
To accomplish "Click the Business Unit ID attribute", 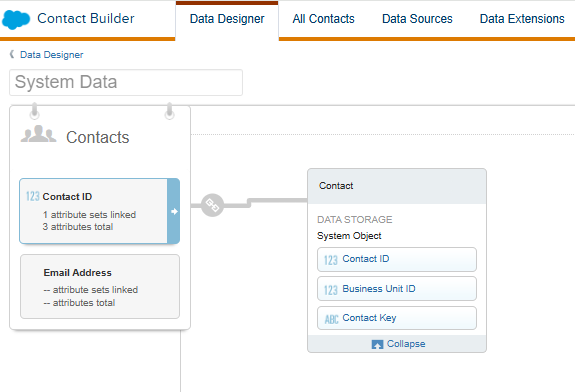I will click(x=397, y=289).
